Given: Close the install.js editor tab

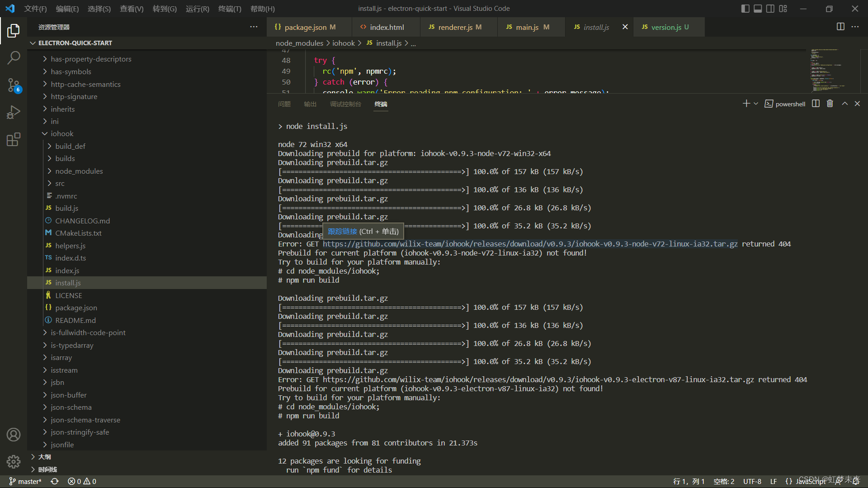Looking at the screenshot, I should 625,27.
